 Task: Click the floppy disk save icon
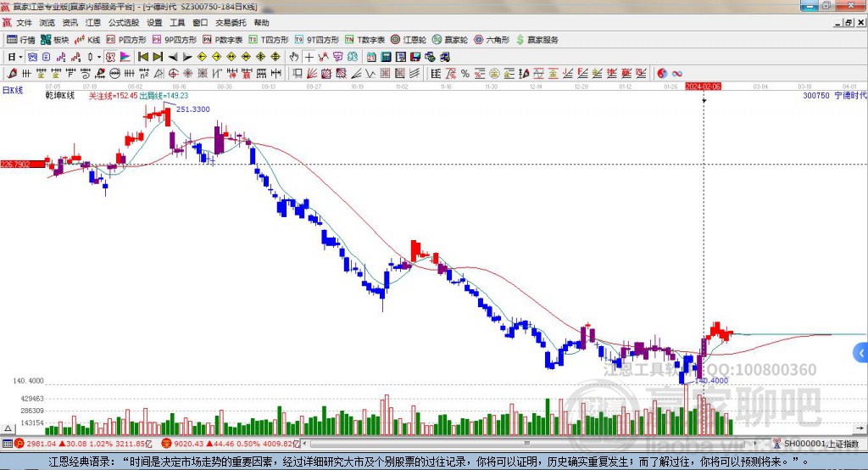(x=415, y=57)
